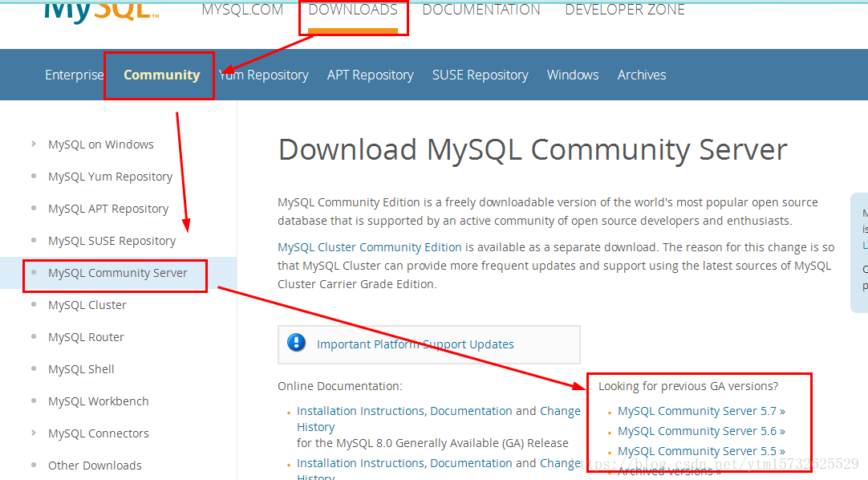
Task: Click 'Looking for previous GA versions?' text
Action: pos(688,386)
